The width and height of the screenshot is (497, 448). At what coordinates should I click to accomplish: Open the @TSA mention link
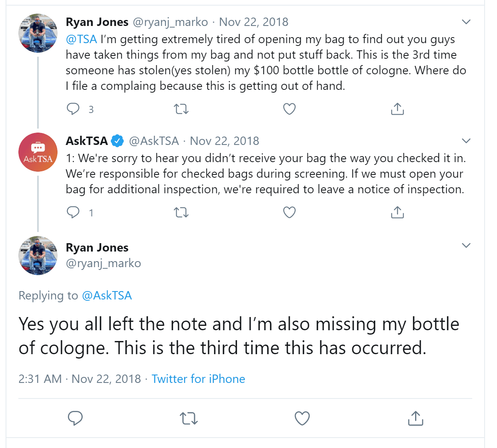coord(82,39)
